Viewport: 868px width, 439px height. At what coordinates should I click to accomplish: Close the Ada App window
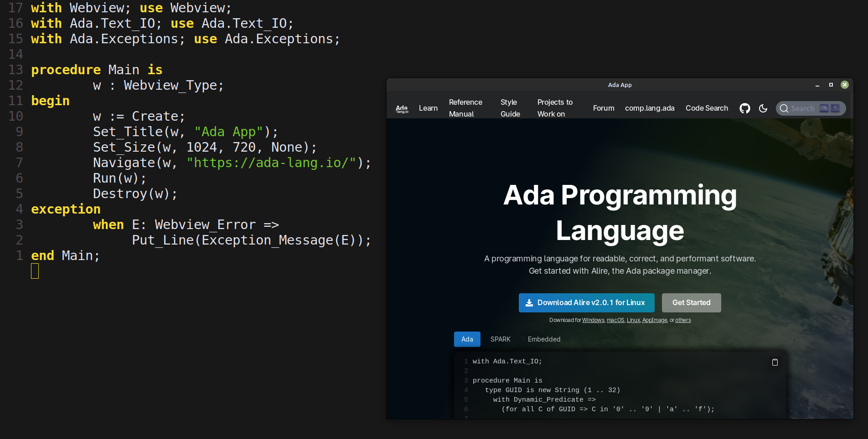click(845, 85)
